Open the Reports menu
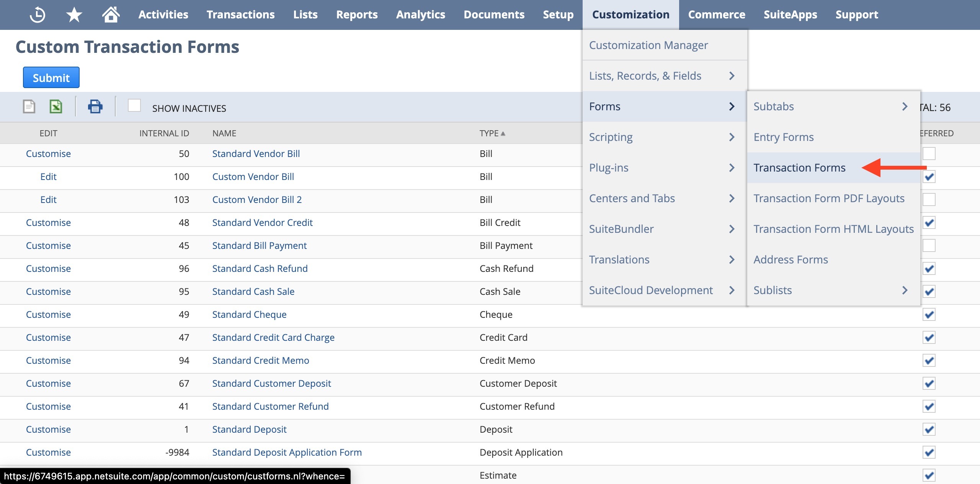Screen dimensions: 980x484 356,15
